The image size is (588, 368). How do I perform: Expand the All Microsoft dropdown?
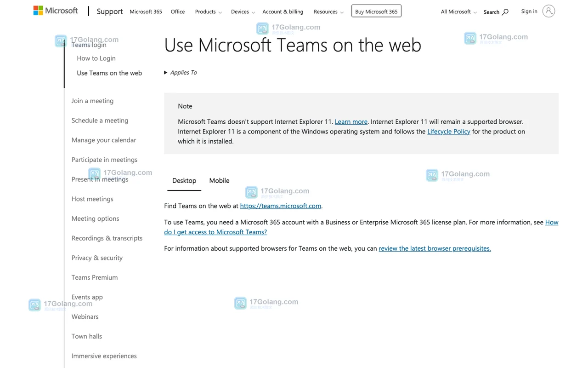[x=458, y=12]
